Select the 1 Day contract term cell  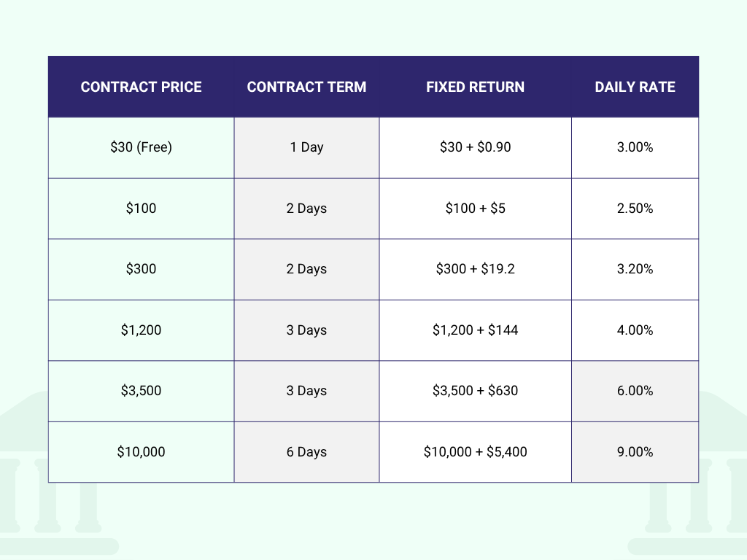pos(306,147)
